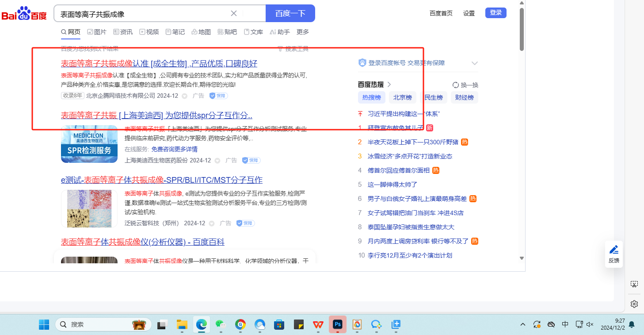Click the 换一换 refresh icon in hot search
The width and height of the screenshot is (644, 335).
click(456, 85)
